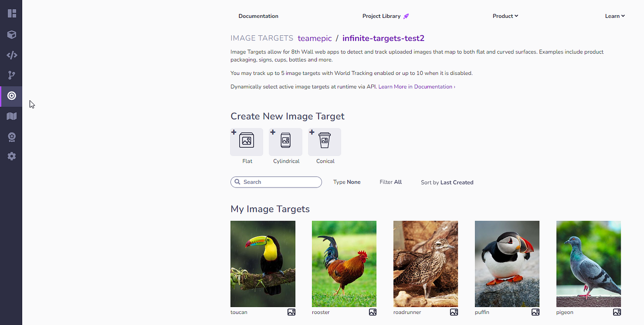
Task: Click the flat type icon beside puffin
Action: 535,312
